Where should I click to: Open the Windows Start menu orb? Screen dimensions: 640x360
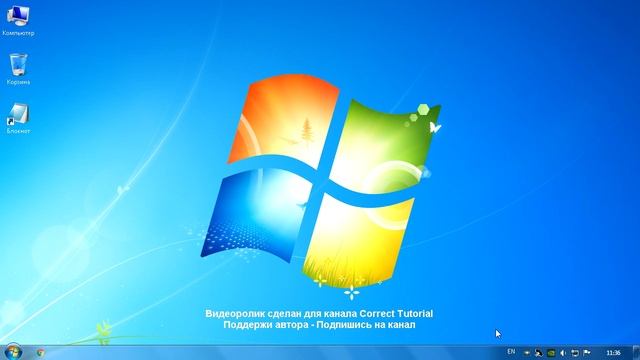click(x=13, y=352)
